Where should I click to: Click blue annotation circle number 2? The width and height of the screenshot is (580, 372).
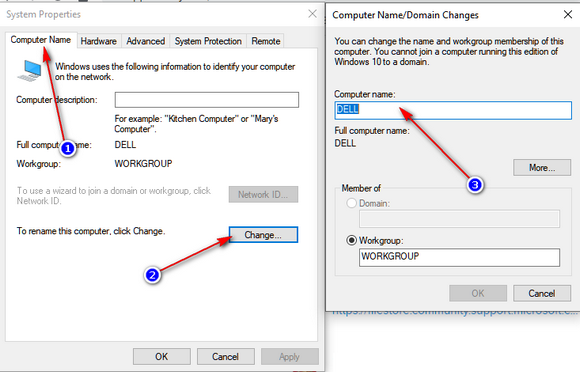[152, 275]
